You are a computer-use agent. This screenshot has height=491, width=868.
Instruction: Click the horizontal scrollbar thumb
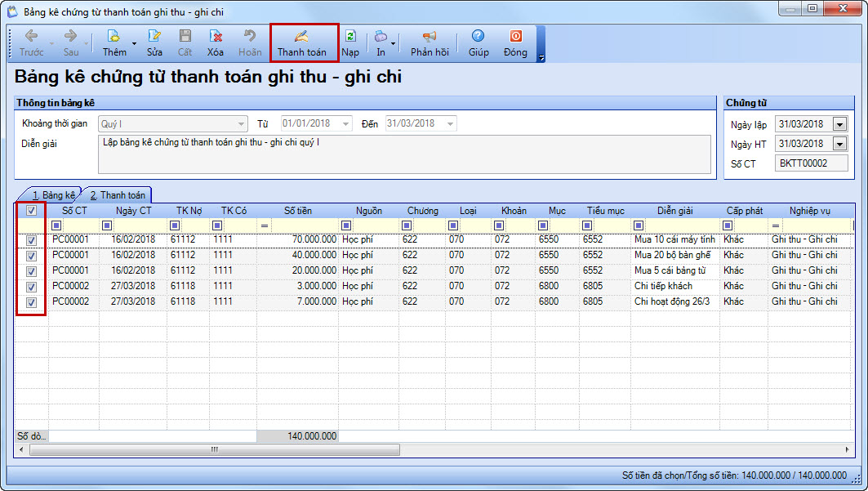click(x=215, y=449)
